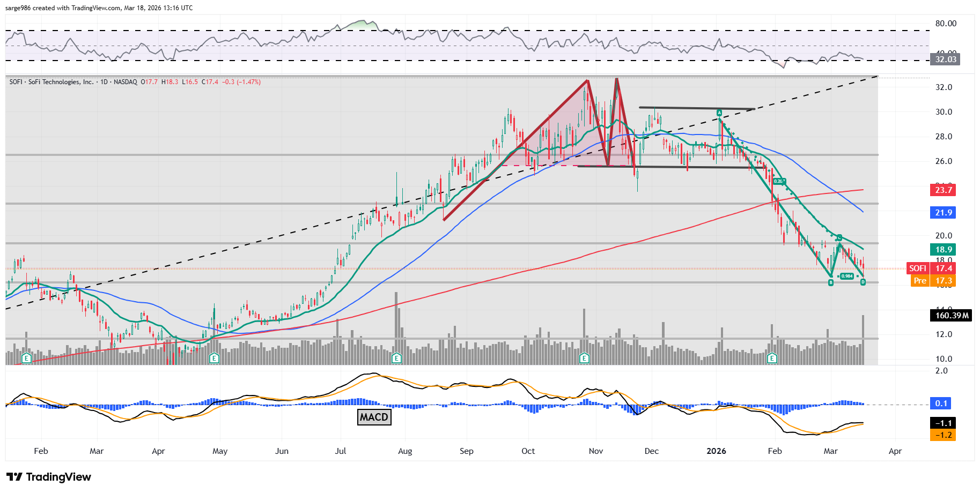The height and width of the screenshot is (493, 980).
Task: Click the 160.39M volume label
Action: [952, 316]
